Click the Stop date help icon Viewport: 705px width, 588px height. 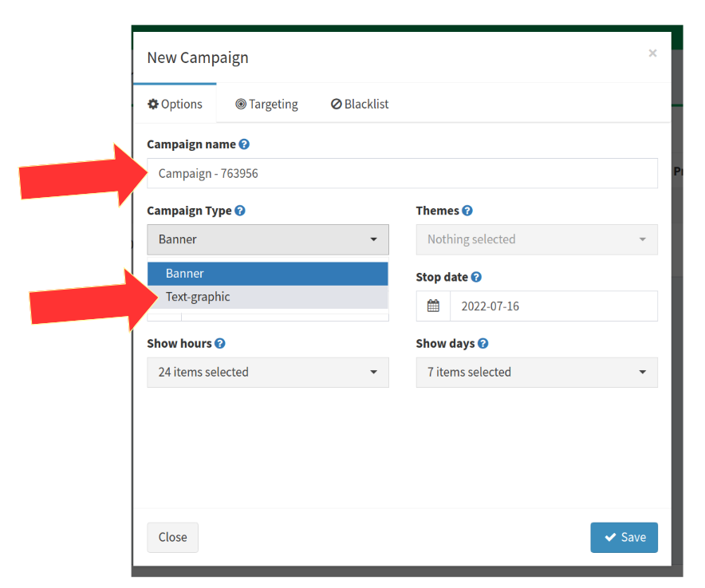pos(476,277)
